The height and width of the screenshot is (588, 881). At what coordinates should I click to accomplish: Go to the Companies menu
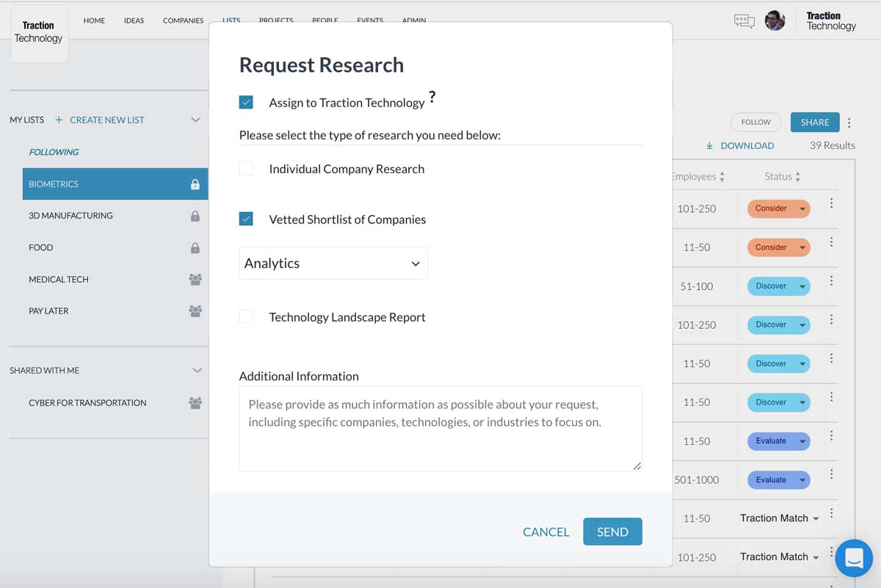(183, 21)
